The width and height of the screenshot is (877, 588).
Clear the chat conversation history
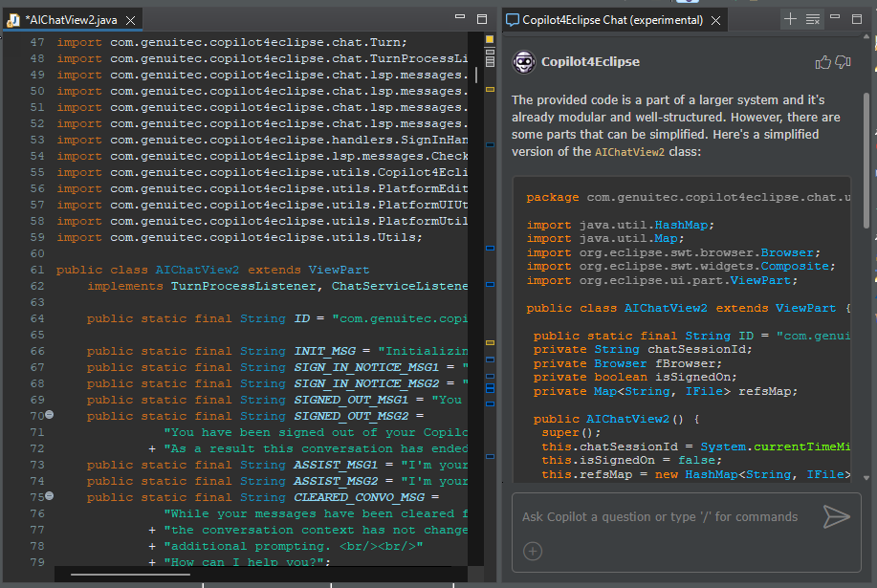click(814, 19)
